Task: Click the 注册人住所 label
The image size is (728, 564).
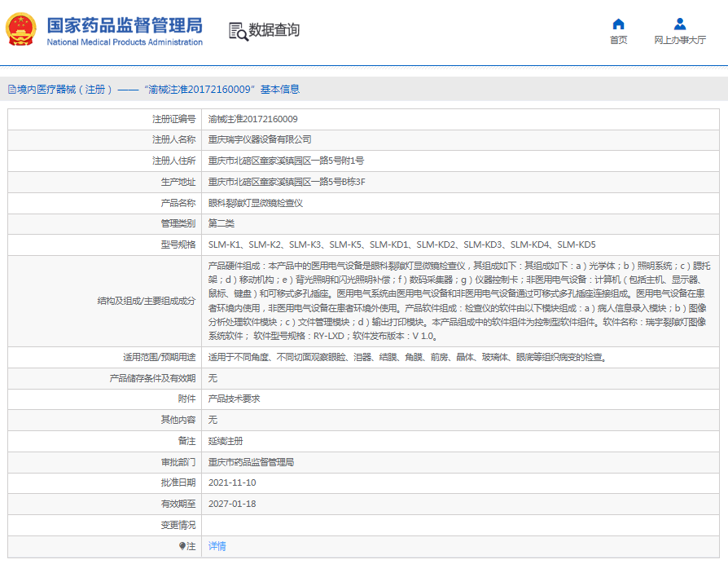Action: coord(173,161)
